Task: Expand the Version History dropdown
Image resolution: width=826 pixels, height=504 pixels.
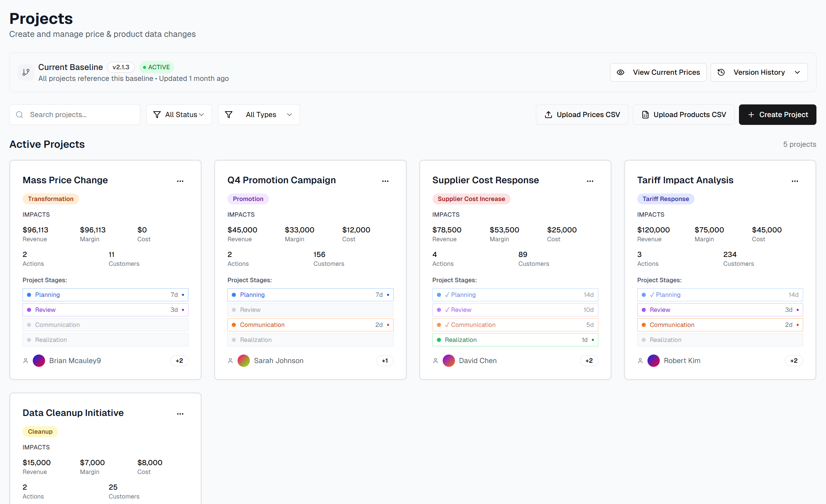Action: 759,72
